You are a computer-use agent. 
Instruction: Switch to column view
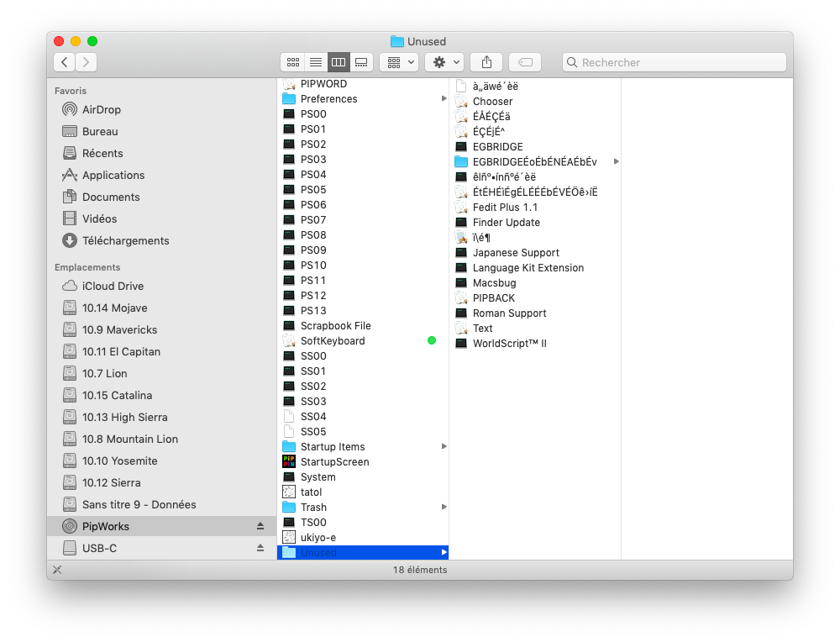point(339,62)
